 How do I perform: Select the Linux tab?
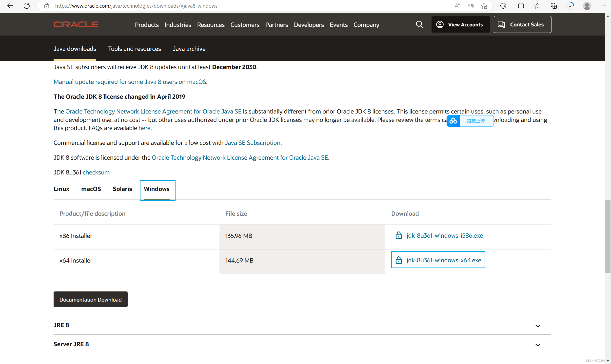pyautogui.click(x=61, y=189)
